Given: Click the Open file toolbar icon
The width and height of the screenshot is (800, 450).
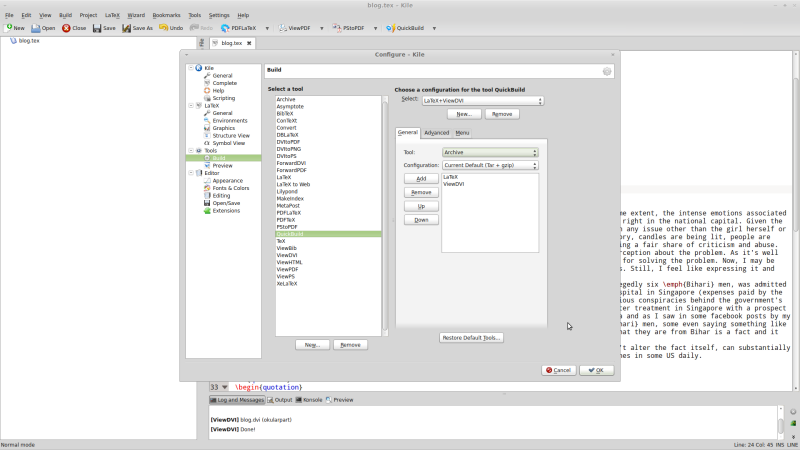Looking at the screenshot, I should (36, 28).
